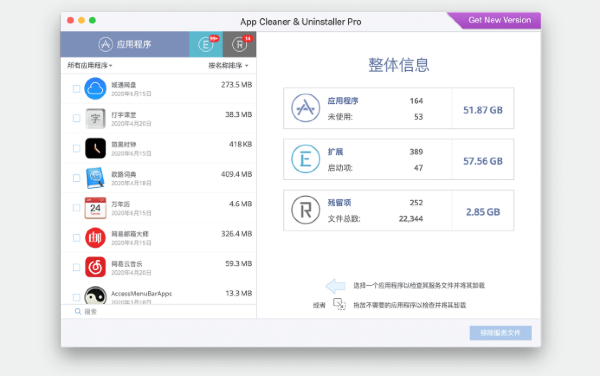
Task: Check the box next to 简黑时钟
Action: tap(77, 148)
